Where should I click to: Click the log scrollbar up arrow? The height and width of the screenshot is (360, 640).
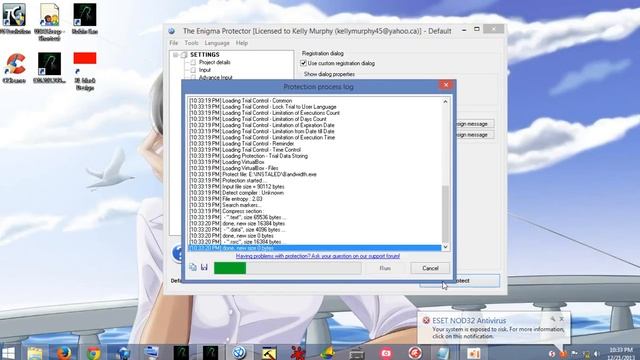pos(445,102)
